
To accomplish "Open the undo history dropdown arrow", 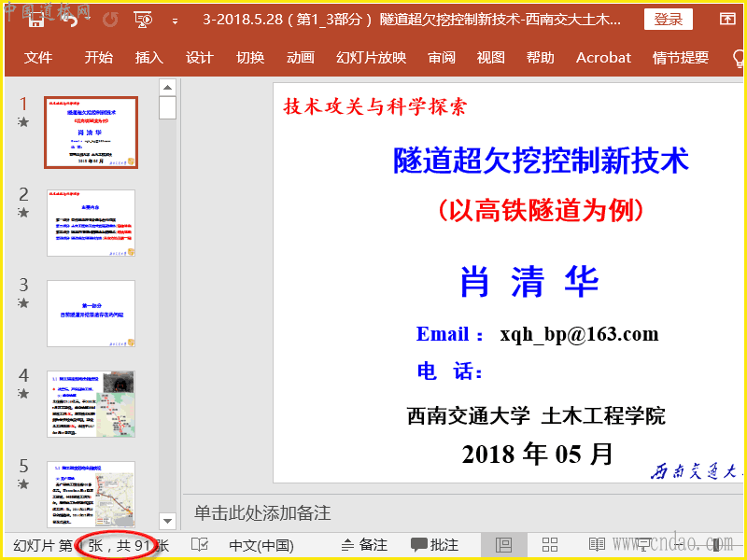I will point(88,20).
